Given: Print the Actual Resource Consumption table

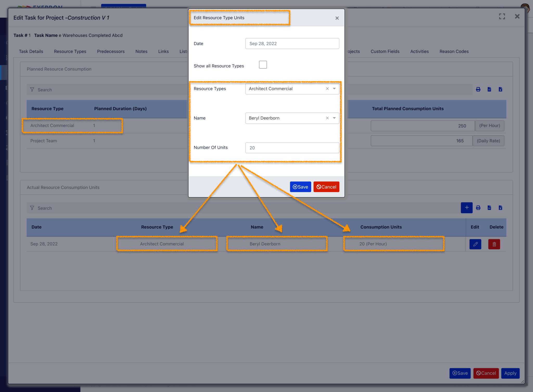Looking at the screenshot, I should point(478,208).
